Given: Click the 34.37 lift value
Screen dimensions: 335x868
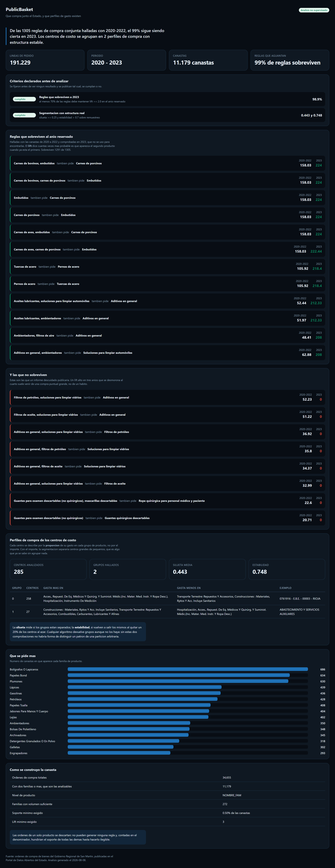Looking at the screenshot, I should coord(307,468).
